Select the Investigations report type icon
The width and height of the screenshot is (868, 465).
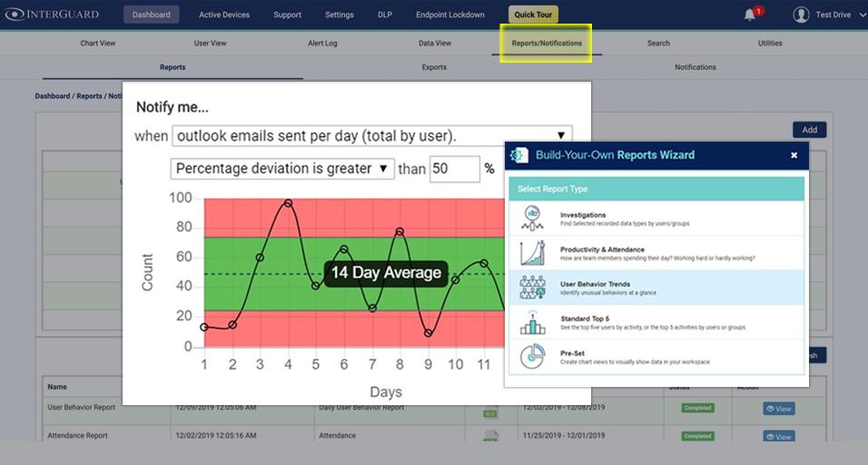click(532, 218)
